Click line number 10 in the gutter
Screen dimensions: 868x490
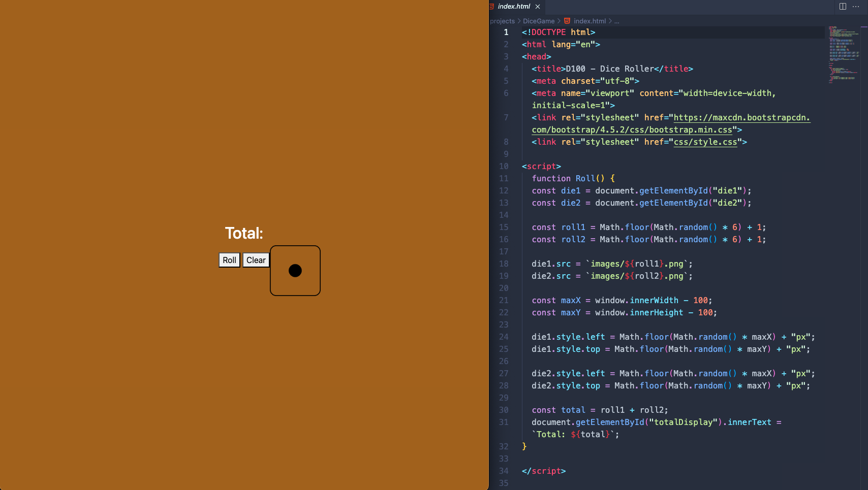click(x=504, y=166)
